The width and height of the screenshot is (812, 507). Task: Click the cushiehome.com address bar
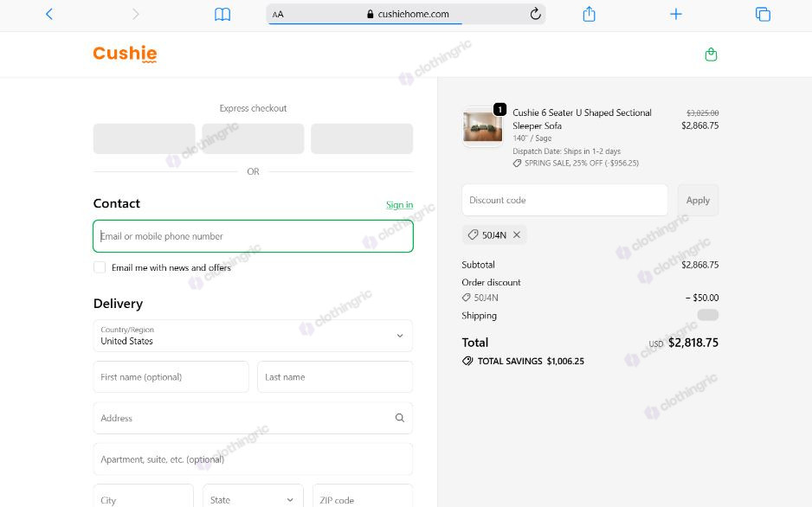coord(406,14)
